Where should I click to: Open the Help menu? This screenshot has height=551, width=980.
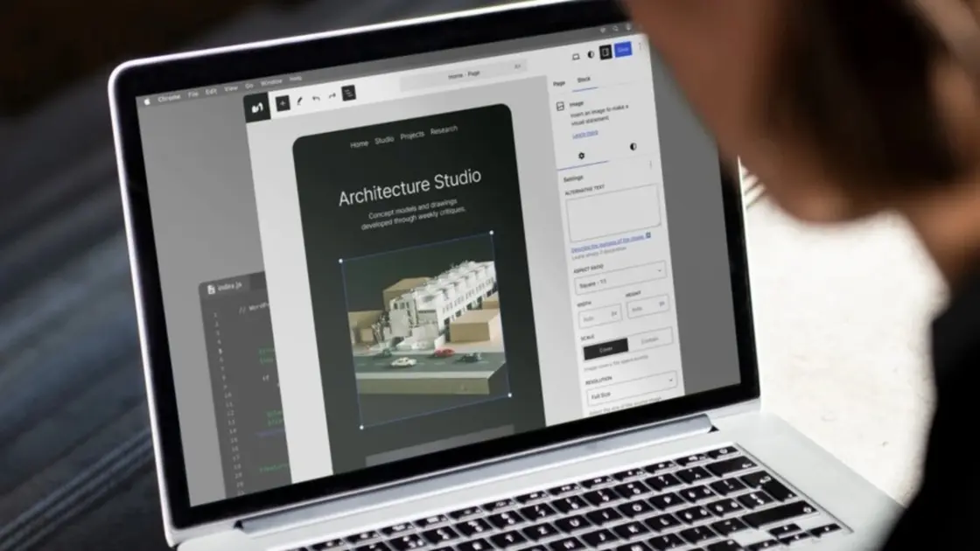(x=296, y=79)
